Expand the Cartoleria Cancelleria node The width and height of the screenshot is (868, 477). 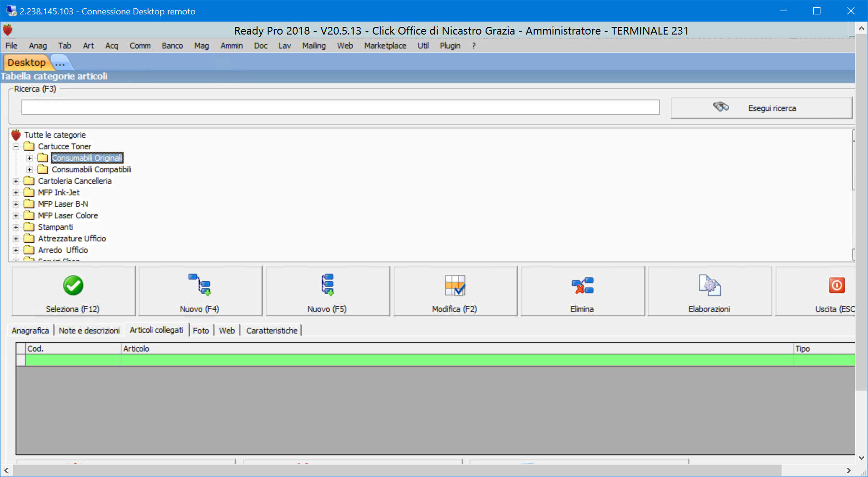point(16,181)
